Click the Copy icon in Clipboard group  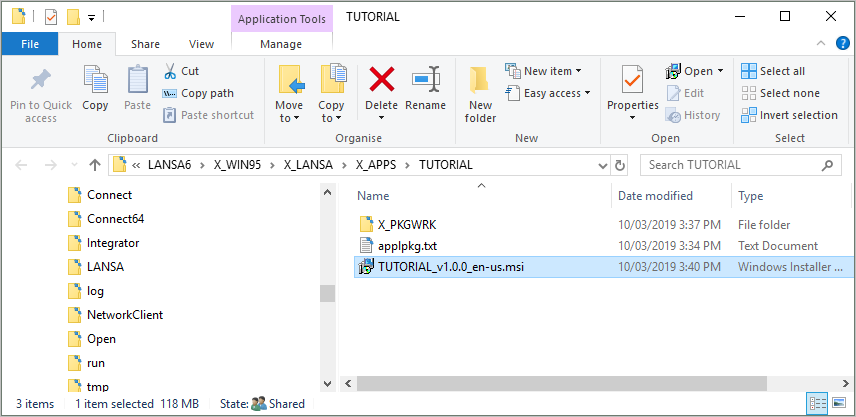(x=96, y=79)
